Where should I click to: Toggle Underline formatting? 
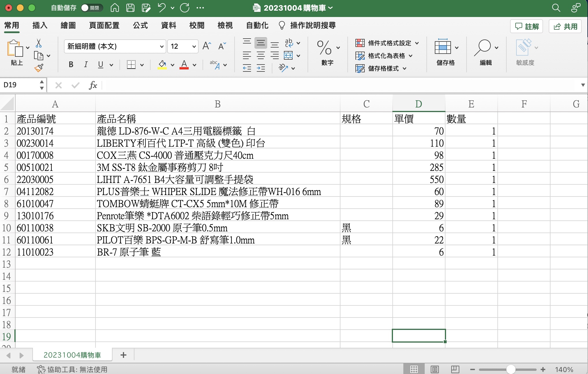click(100, 65)
